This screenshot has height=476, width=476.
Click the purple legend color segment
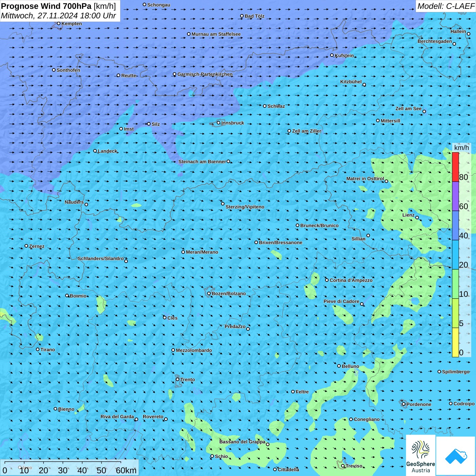tap(455, 197)
